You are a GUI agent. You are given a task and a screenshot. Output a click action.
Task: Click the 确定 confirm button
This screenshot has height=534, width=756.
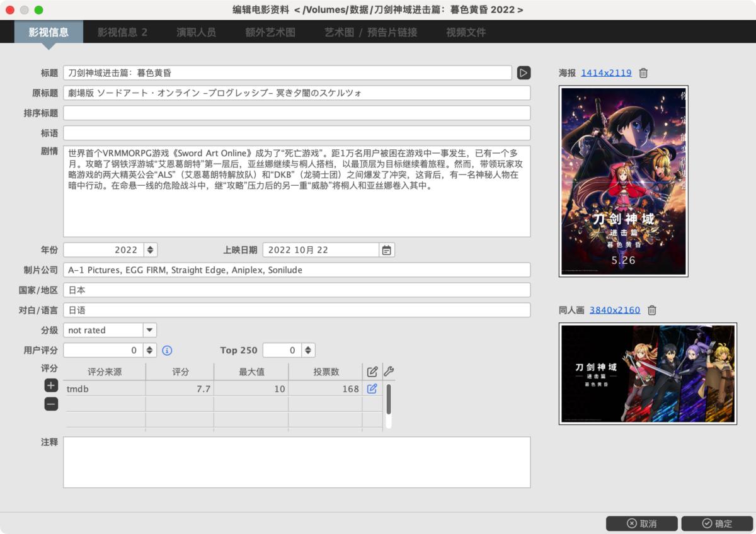717,523
